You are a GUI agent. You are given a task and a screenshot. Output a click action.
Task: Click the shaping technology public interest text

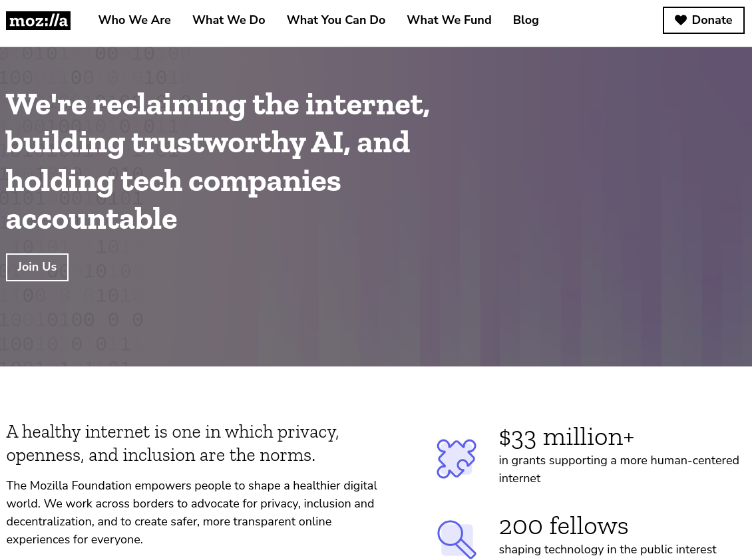point(607,549)
